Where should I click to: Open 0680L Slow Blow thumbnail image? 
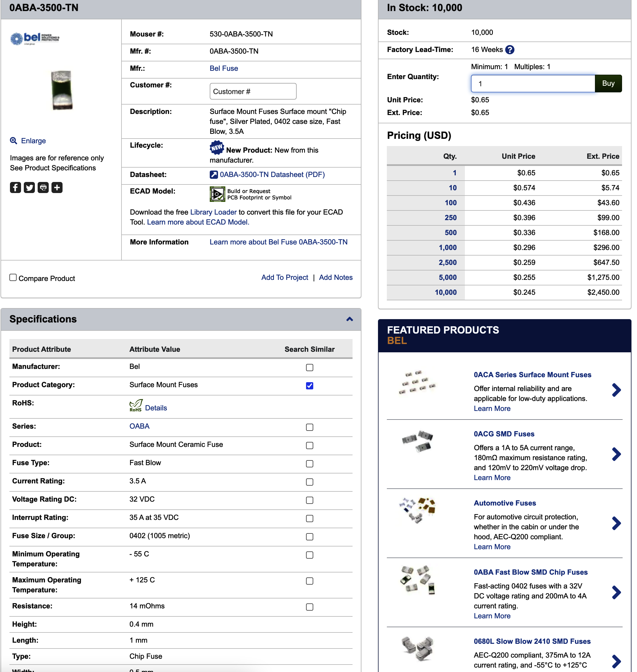pyautogui.click(x=417, y=649)
